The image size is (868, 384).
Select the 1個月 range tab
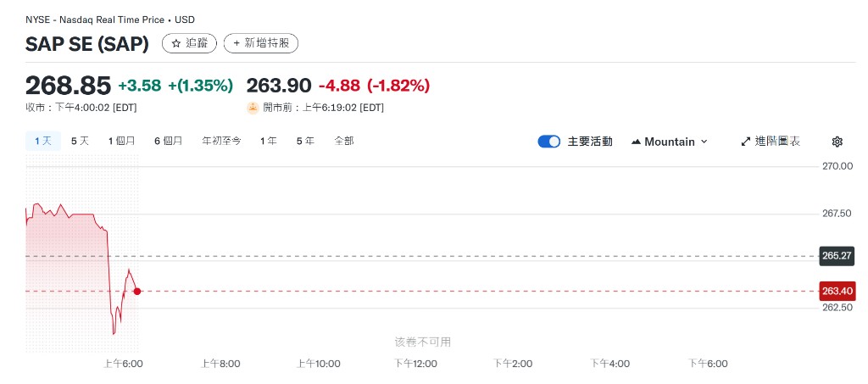[x=121, y=141]
